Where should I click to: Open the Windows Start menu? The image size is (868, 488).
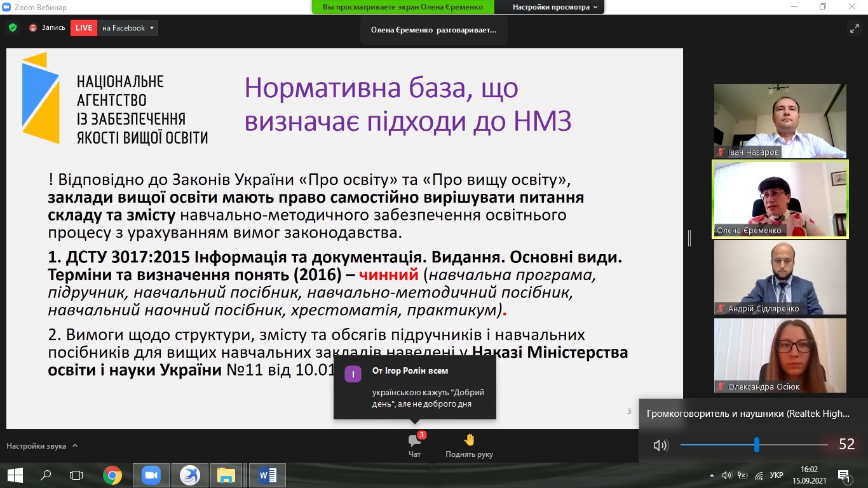[15, 475]
